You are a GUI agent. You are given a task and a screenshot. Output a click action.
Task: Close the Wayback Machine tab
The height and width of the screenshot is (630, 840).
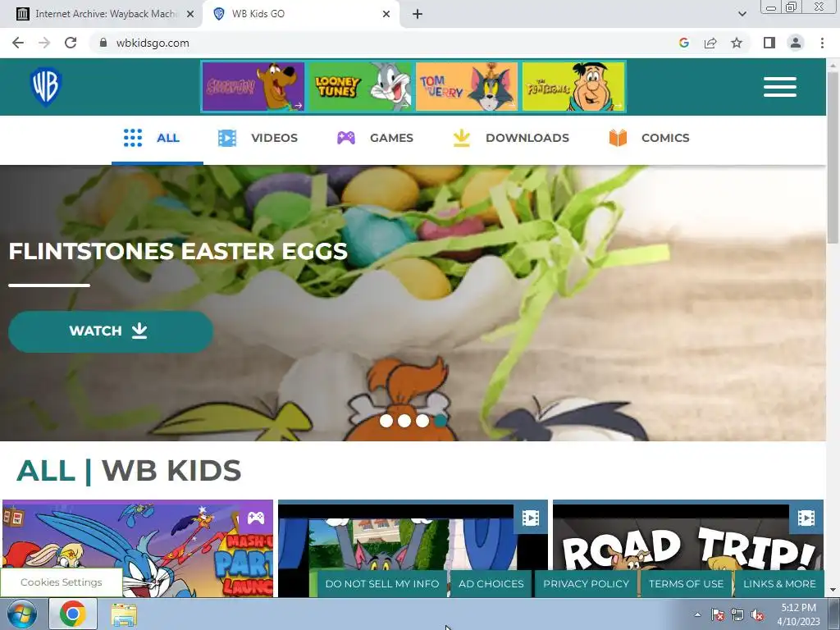pyautogui.click(x=190, y=14)
